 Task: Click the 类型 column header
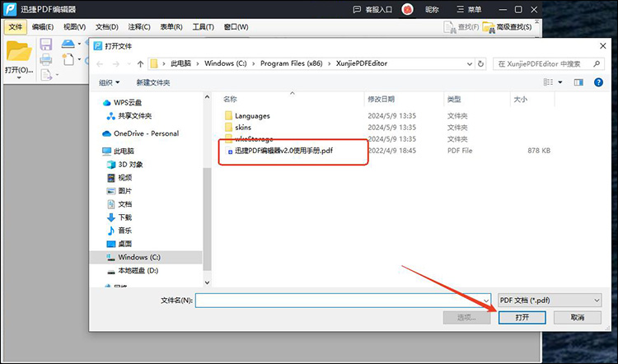(454, 100)
